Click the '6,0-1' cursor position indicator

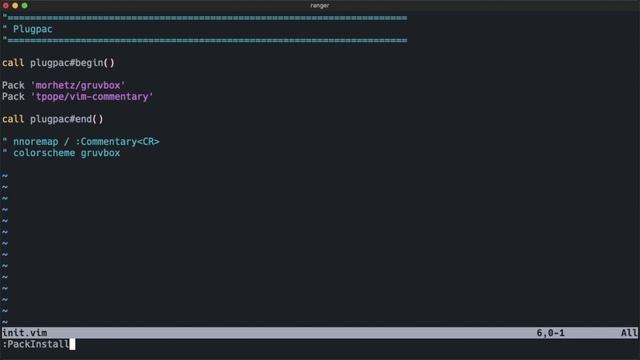coord(551,333)
